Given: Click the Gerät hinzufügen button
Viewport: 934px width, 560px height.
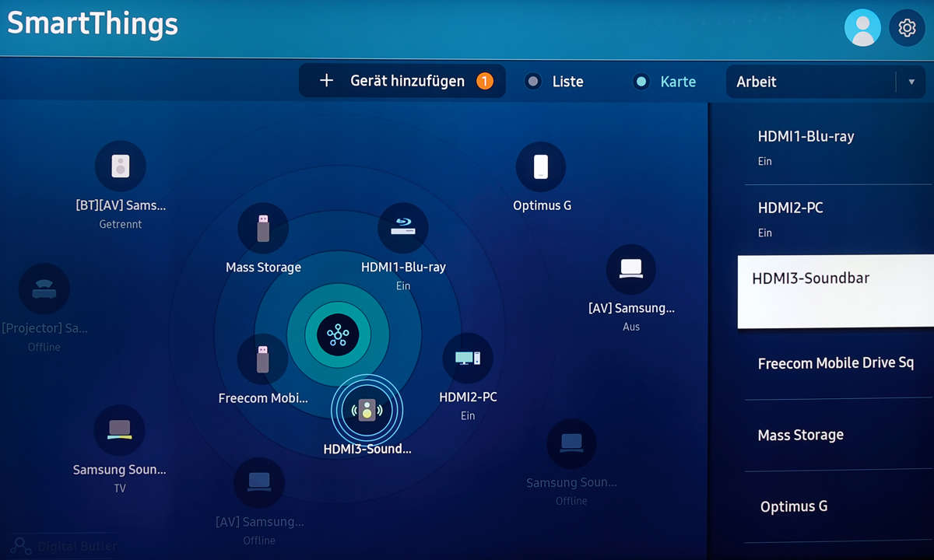Looking at the screenshot, I should tap(402, 81).
